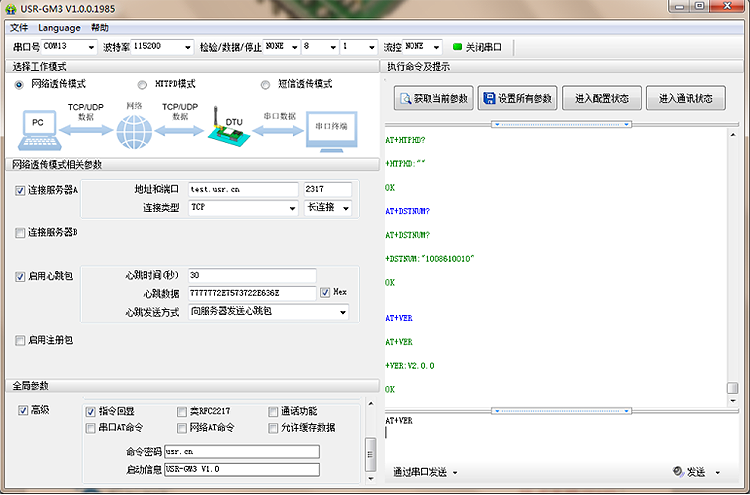Screen dimensions: 750x495
Task: Click the 设置所有参数 save icon button
Action: pyautogui.click(x=490, y=99)
